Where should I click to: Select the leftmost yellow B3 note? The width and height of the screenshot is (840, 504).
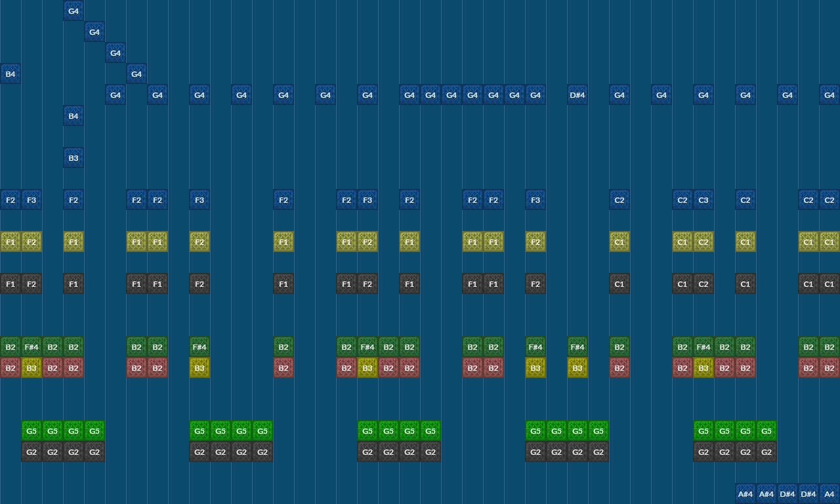coord(31,367)
